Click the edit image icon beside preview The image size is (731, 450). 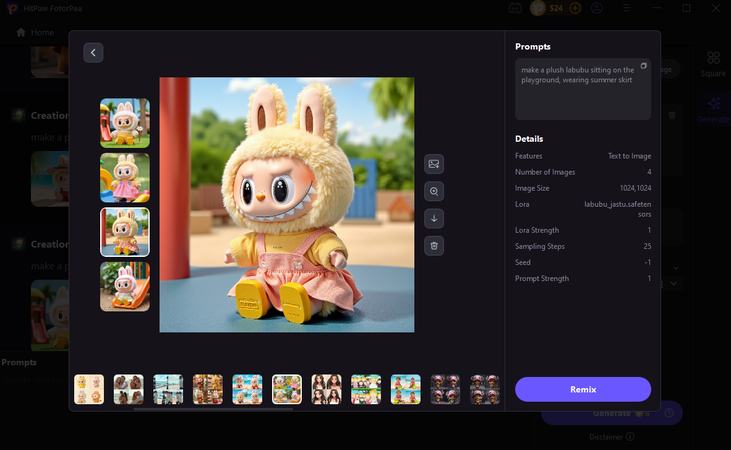[434, 164]
